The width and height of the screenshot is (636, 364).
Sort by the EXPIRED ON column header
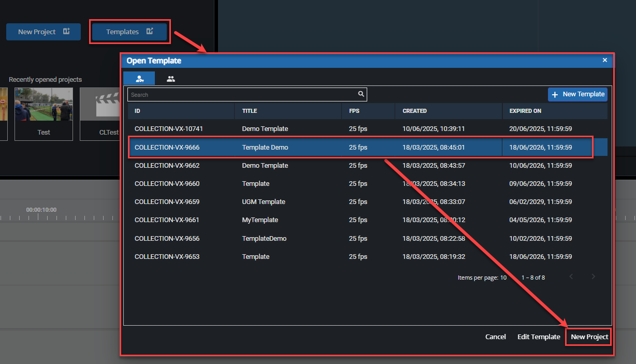click(525, 111)
